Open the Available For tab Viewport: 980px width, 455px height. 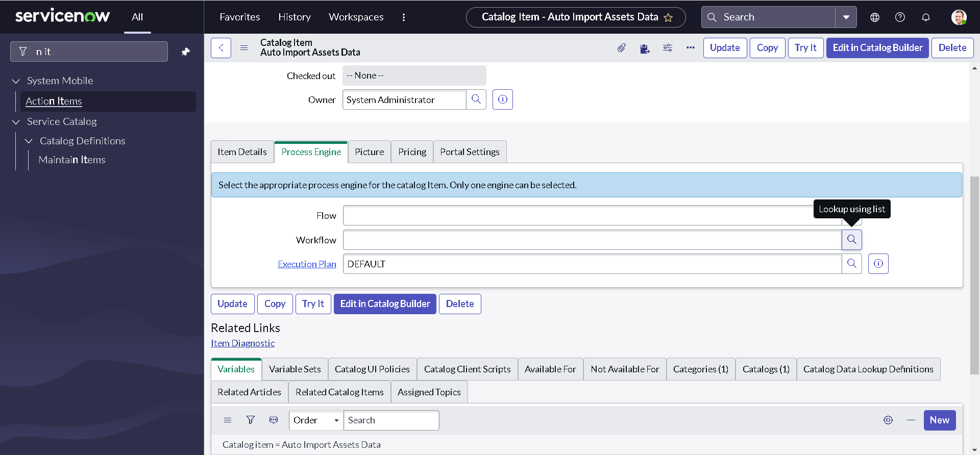pos(550,369)
